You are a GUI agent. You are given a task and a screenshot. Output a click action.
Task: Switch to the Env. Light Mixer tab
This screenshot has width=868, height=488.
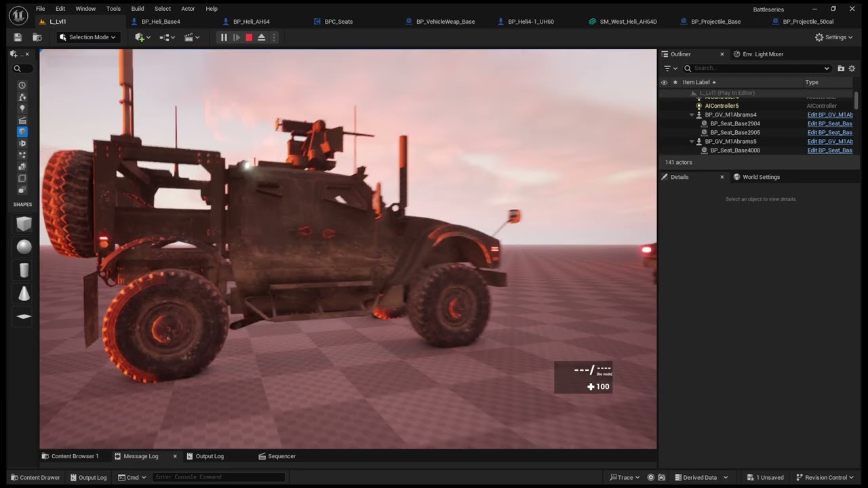(x=758, y=54)
